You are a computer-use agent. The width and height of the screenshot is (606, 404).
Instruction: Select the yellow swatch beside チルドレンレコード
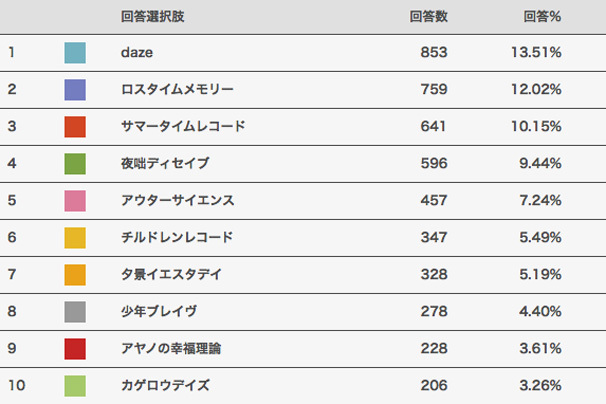click(75, 238)
